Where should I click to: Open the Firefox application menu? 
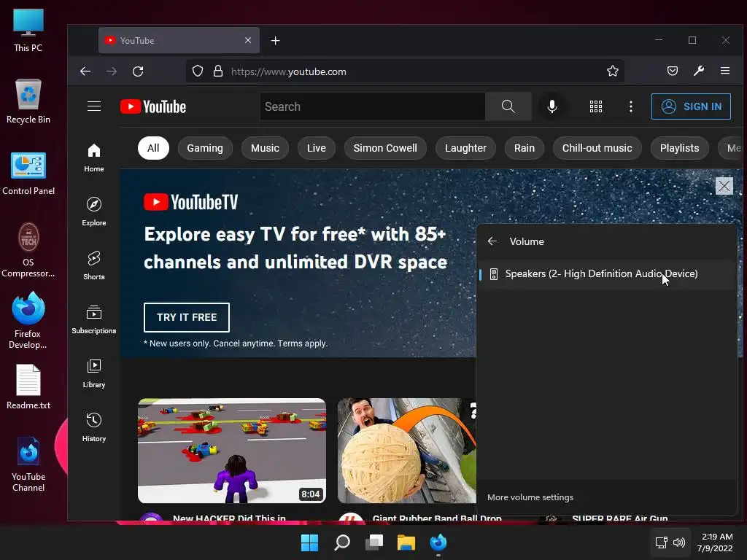coord(725,71)
